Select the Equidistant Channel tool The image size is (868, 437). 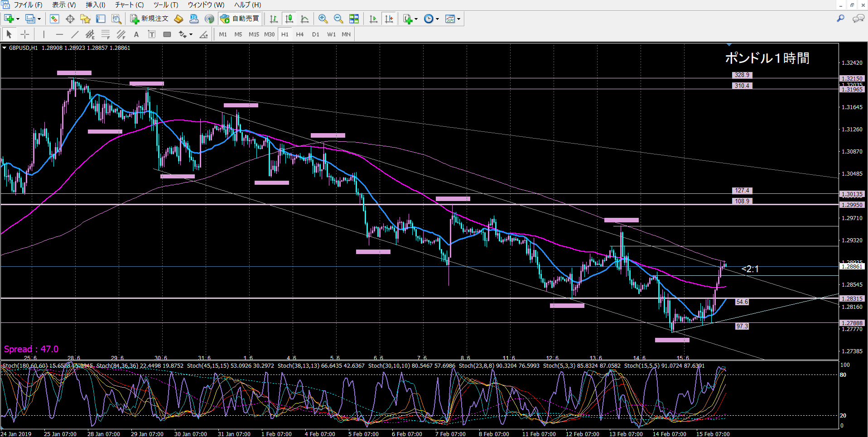click(90, 34)
